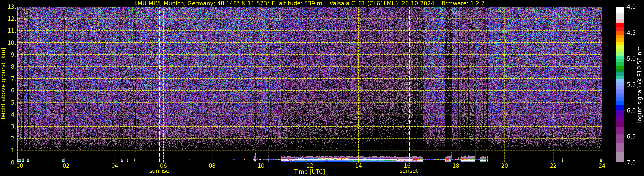This screenshot has width=644, height=176.
Task: Click the 00 hour tick on time axis
Action: pyautogui.click(x=20, y=166)
